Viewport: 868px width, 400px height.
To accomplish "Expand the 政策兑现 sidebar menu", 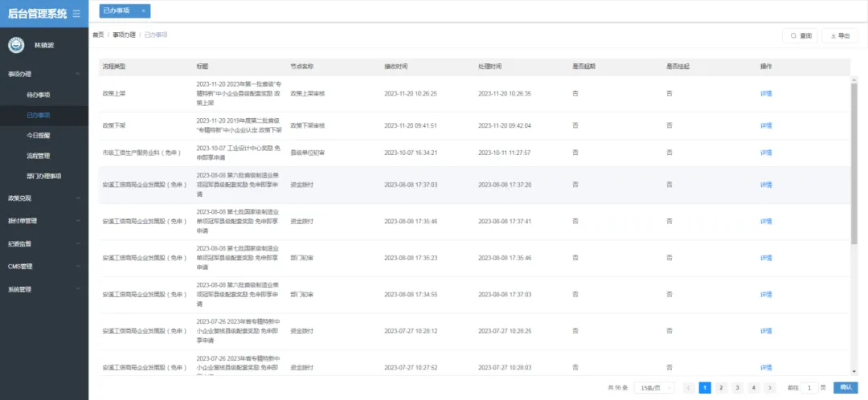I will 44,198.
